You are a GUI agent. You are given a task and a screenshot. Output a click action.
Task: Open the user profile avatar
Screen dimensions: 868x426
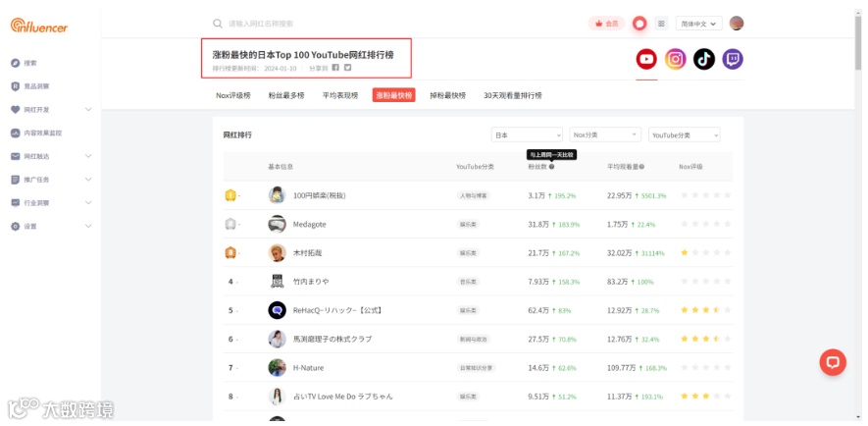click(x=737, y=24)
